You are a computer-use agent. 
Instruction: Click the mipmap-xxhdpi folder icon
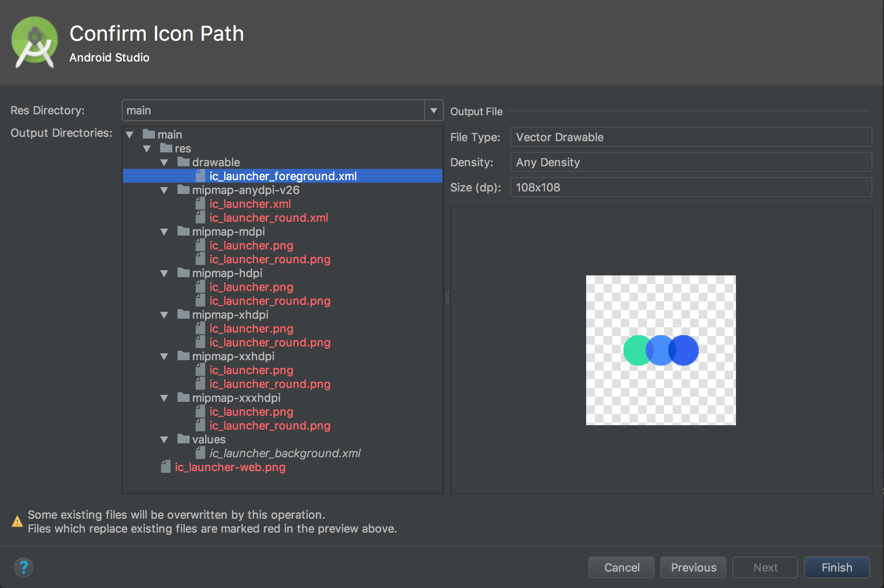(x=184, y=355)
